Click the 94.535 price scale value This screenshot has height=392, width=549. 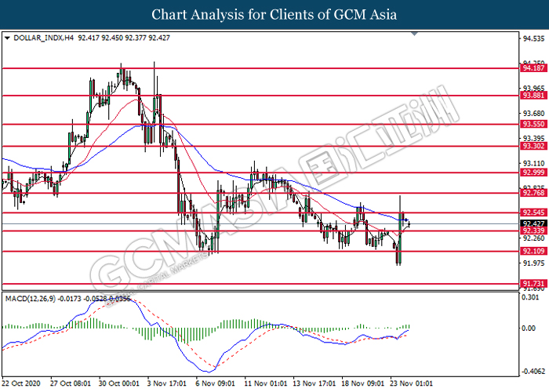coord(533,38)
